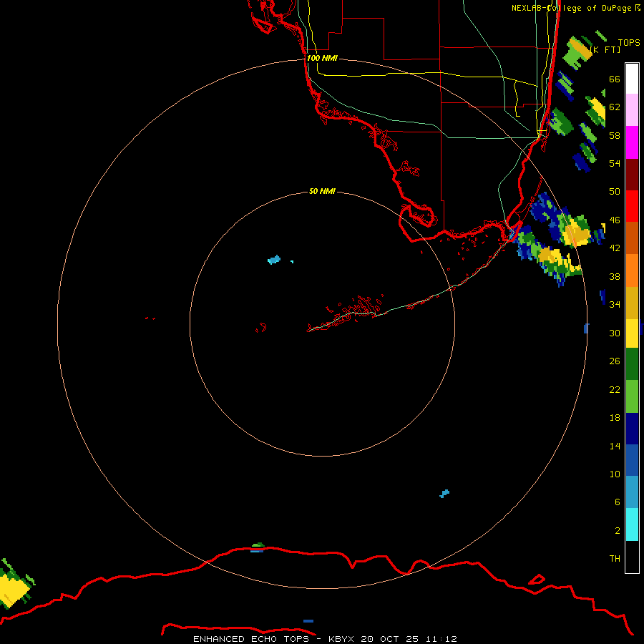Click legend value "22"
The width and height of the screenshot is (644, 644).
(615, 389)
